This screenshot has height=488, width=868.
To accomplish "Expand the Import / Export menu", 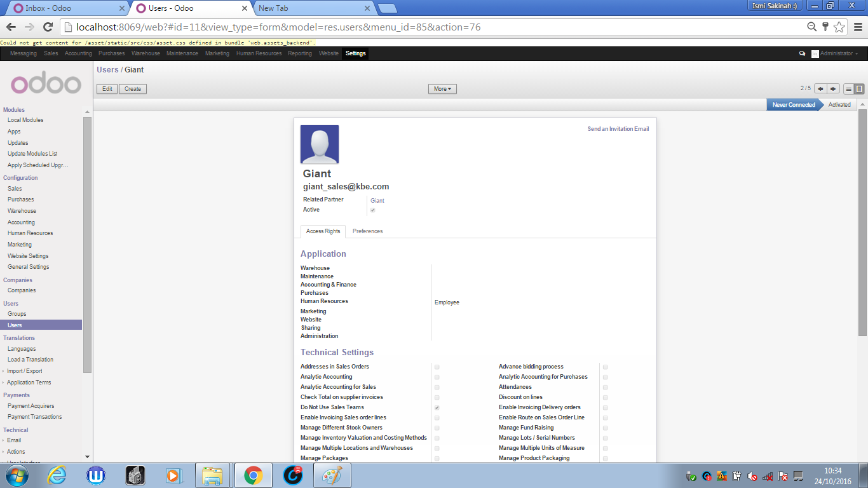I will pos(24,371).
